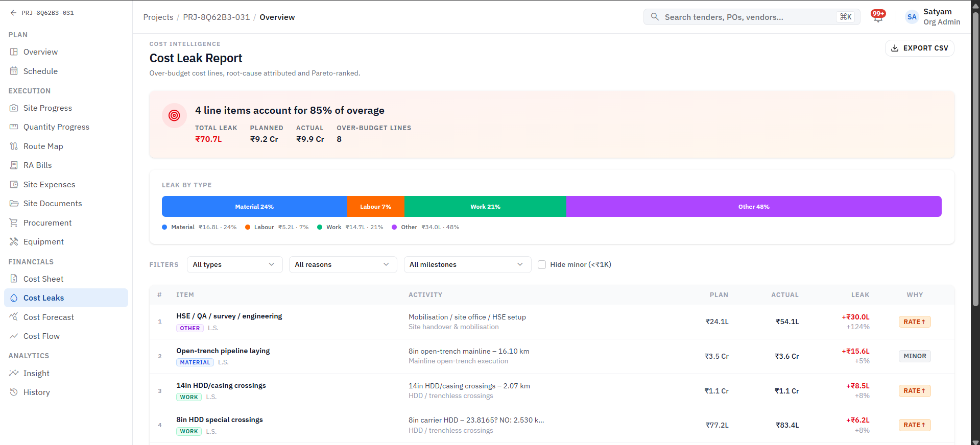This screenshot has height=445, width=980.
Task: Click RATE badge on HSE / QA row
Action: tap(914, 322)
